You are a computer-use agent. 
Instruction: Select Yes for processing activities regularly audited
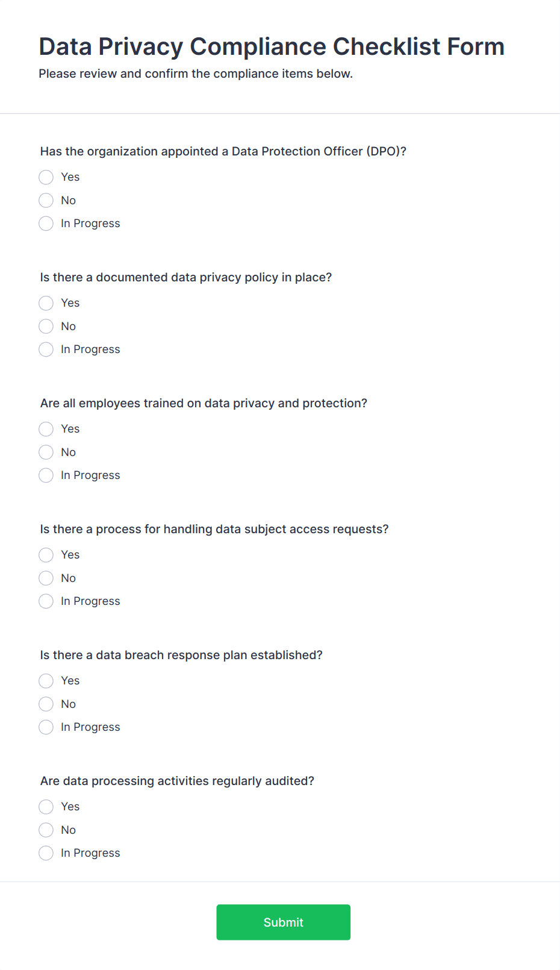pos(46,807)
